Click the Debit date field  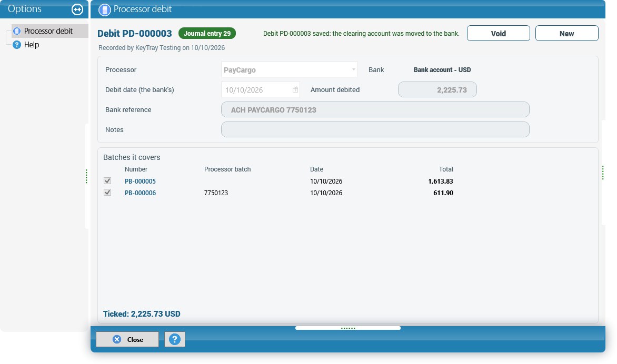pos(260,89)
